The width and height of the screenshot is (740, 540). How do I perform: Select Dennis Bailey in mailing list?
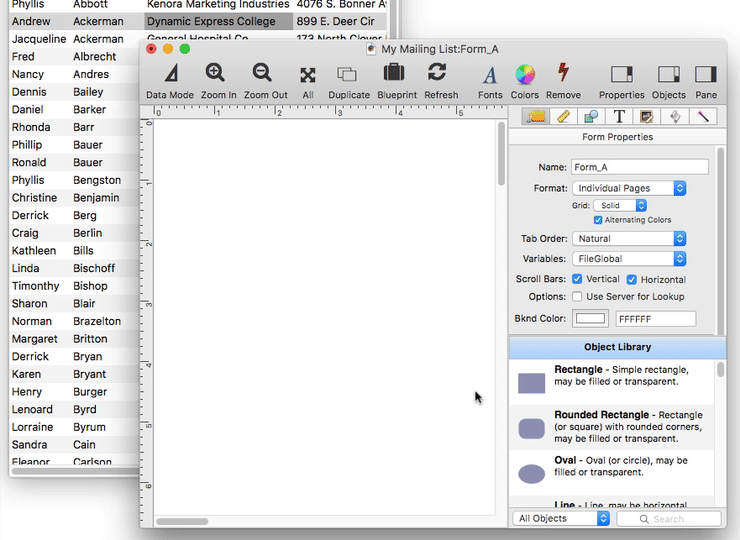pyautogui.click(x=74, y=92)
